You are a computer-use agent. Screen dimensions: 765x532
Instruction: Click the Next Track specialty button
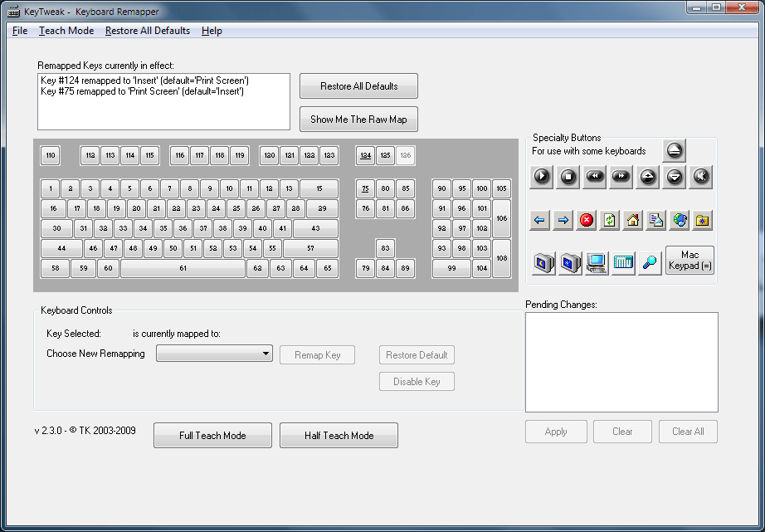[x=621, y=177]
